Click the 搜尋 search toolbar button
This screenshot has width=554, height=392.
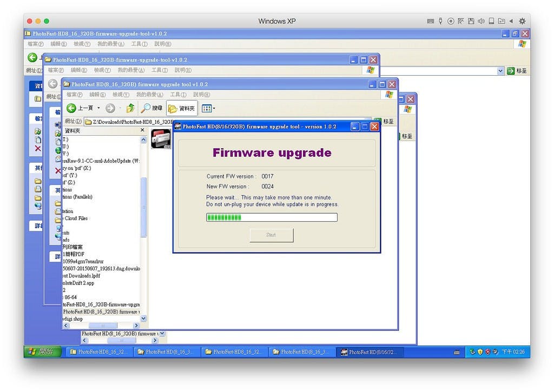tap(151, 108)
